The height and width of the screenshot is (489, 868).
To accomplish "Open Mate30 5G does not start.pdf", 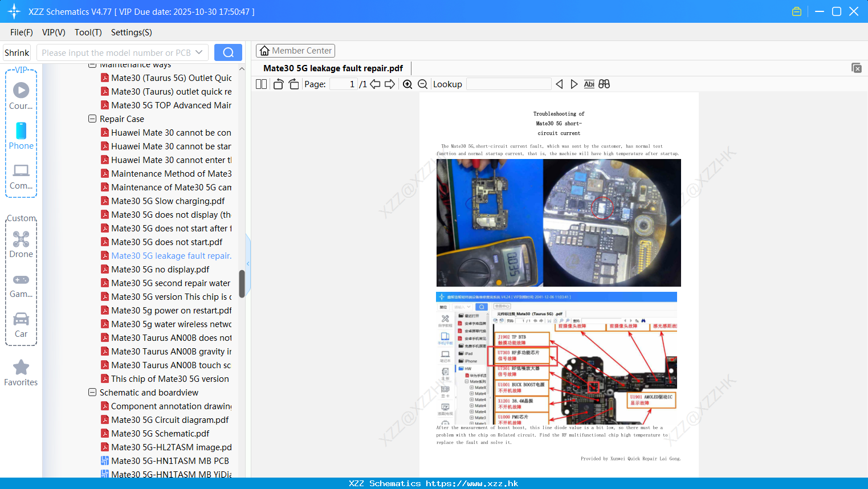I will coord(161,242).
